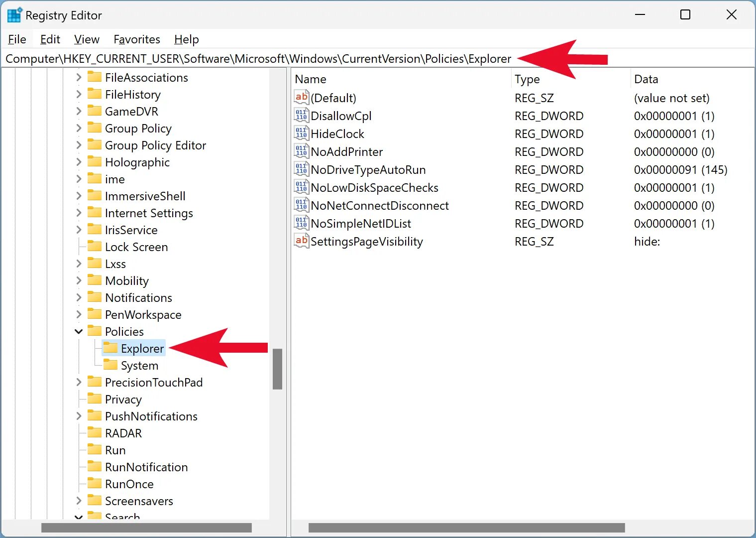756x538 pixels.
Task: Click the registry path address bar
Action: tap(378, 59)
